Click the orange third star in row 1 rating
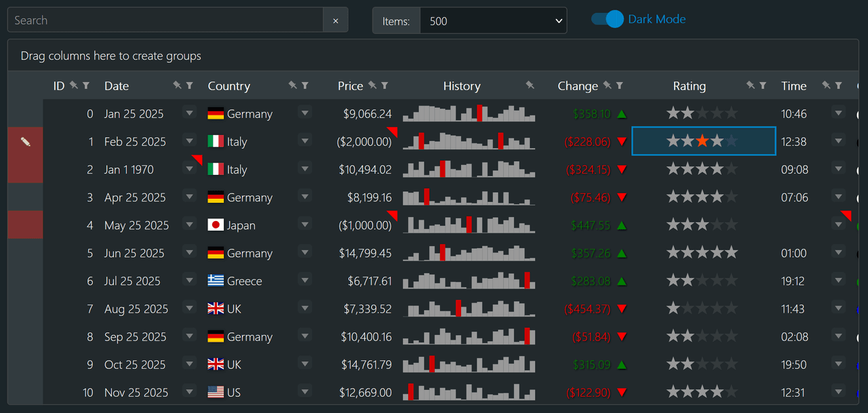This screenshot has width=868, height=413. (703, 141)
